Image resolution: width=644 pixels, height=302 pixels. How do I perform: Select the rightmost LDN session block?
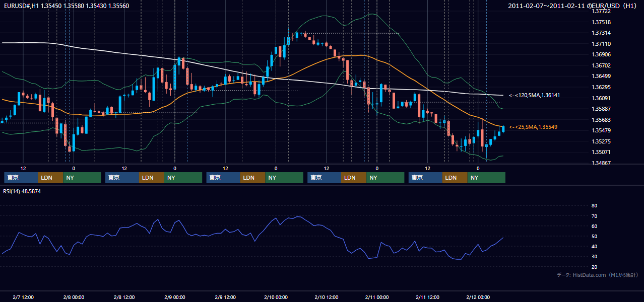click(x=455, y=178)
